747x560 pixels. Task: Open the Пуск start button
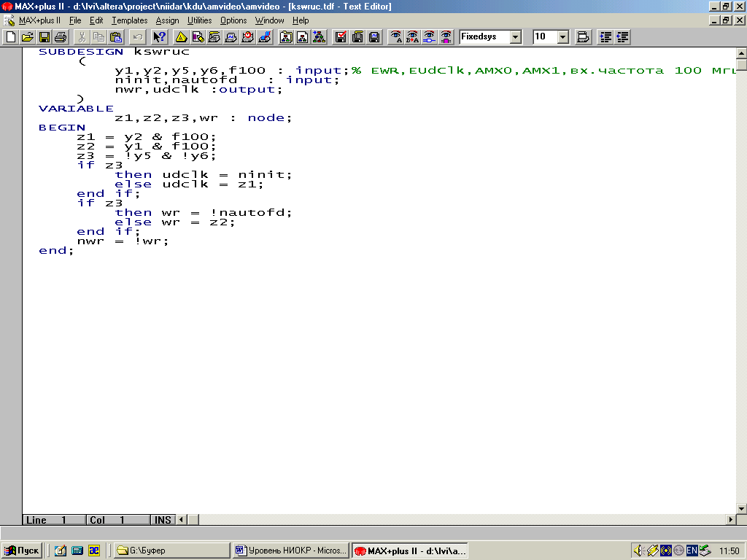point(21,551)
